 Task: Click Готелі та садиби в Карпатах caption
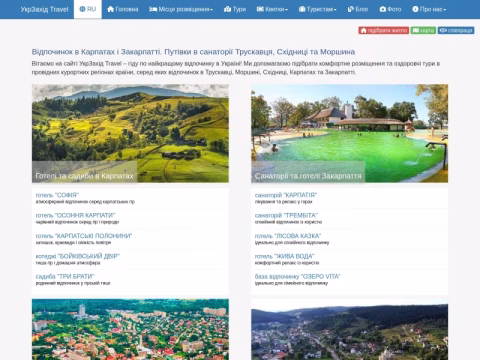pyautogui.click(x=84, y=176)
